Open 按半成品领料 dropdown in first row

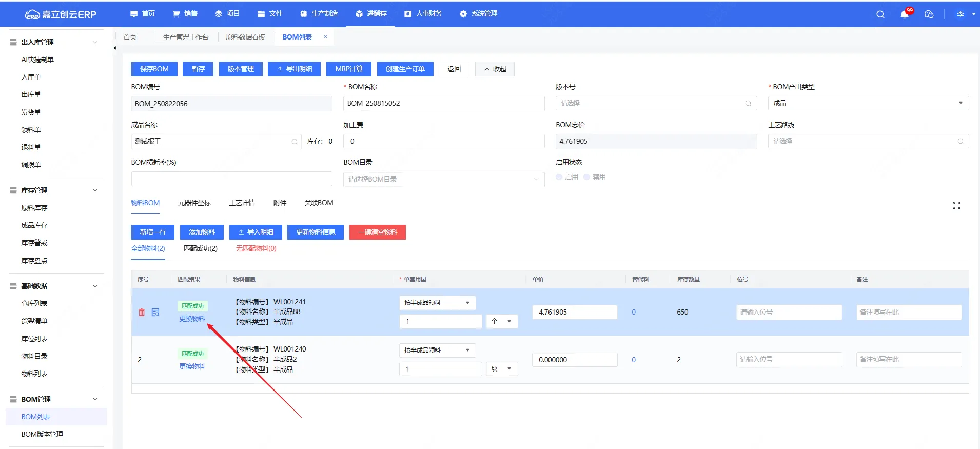point(437,303)
